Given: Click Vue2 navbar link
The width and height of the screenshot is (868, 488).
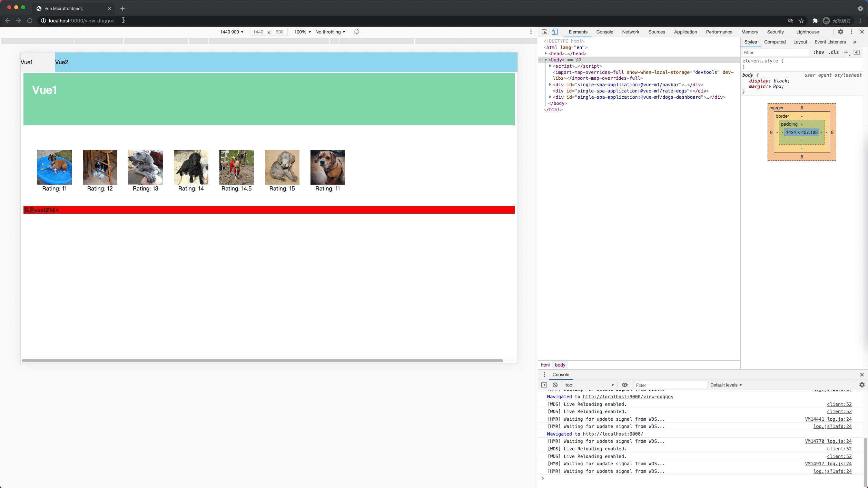Looking at the screenshot, I should [x=61, y=62].
